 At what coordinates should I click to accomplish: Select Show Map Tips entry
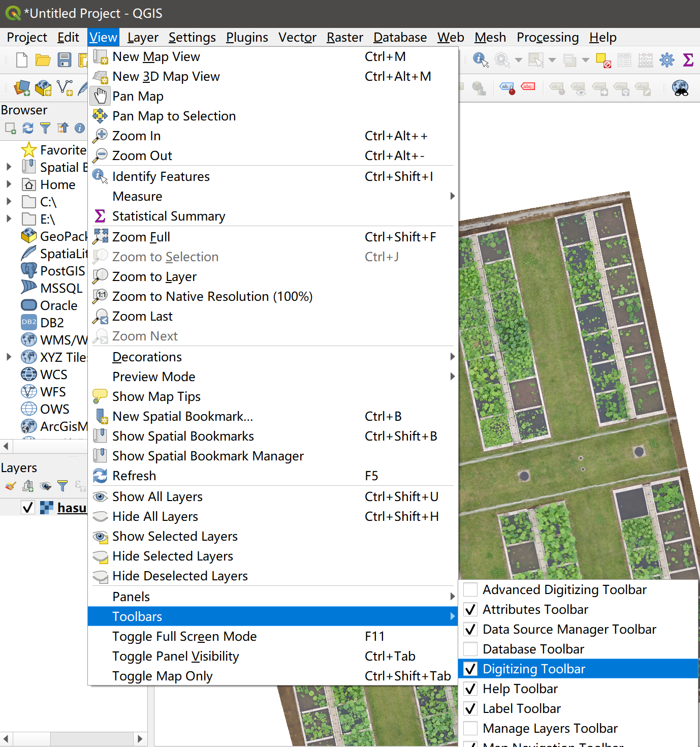(273, 396)
